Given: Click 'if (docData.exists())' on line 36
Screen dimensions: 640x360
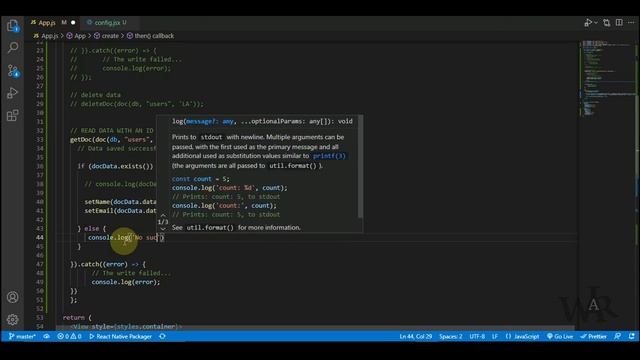Looking at the screenshot, I should click(115, 166).
